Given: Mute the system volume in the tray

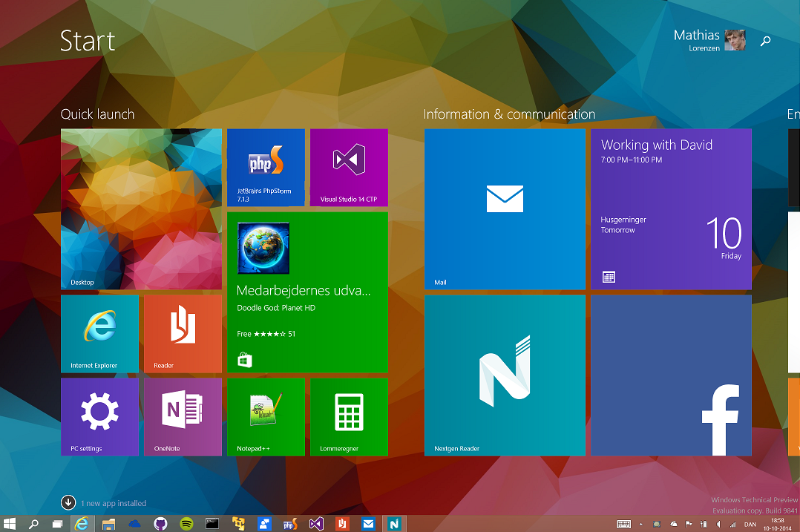Looking at the screenshot, I should click(718, 524).
